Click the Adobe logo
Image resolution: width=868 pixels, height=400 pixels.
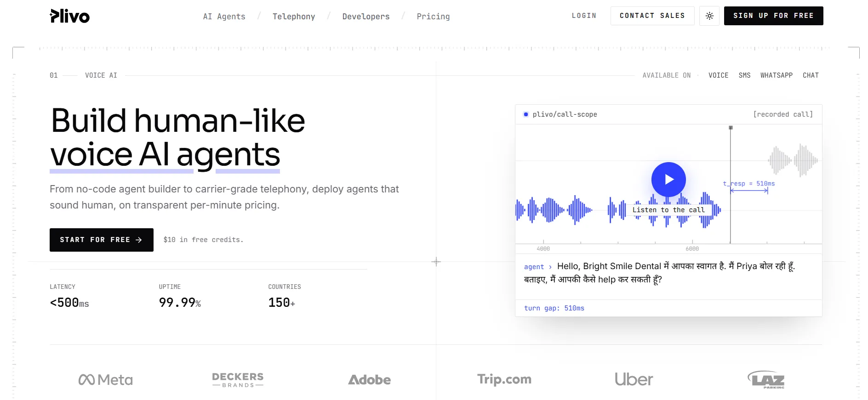pos(370,380)
